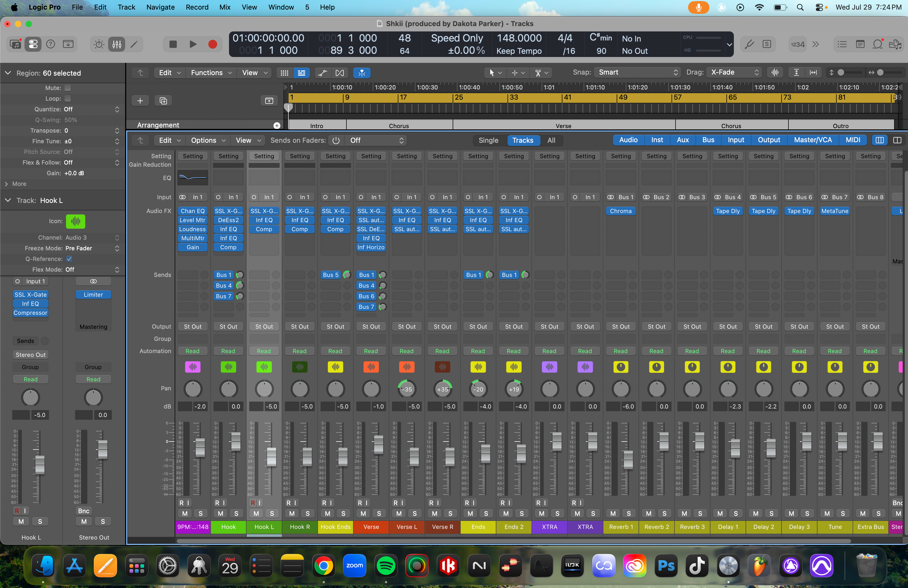Screen dimensions: 908x588
Task: Open the Drag X-Fade dropdown
Action: pyautogui.click(x=734, y=72)
